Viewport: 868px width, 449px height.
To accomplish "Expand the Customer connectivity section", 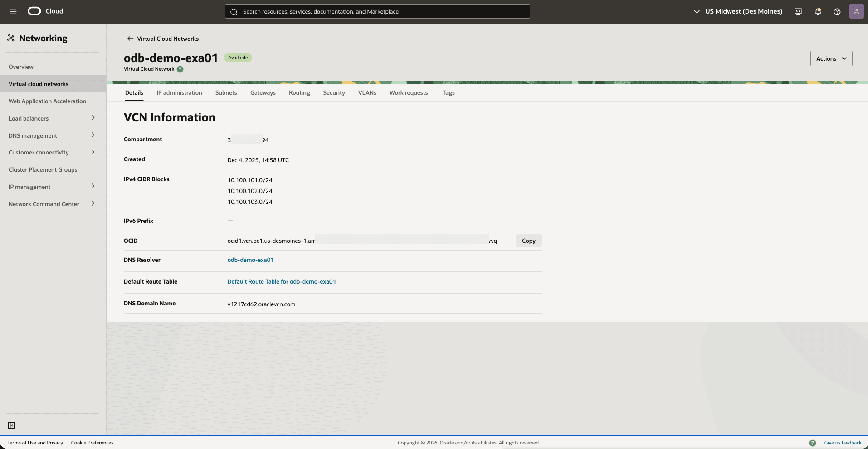I will pyautogui.click(x=93, y=152).
